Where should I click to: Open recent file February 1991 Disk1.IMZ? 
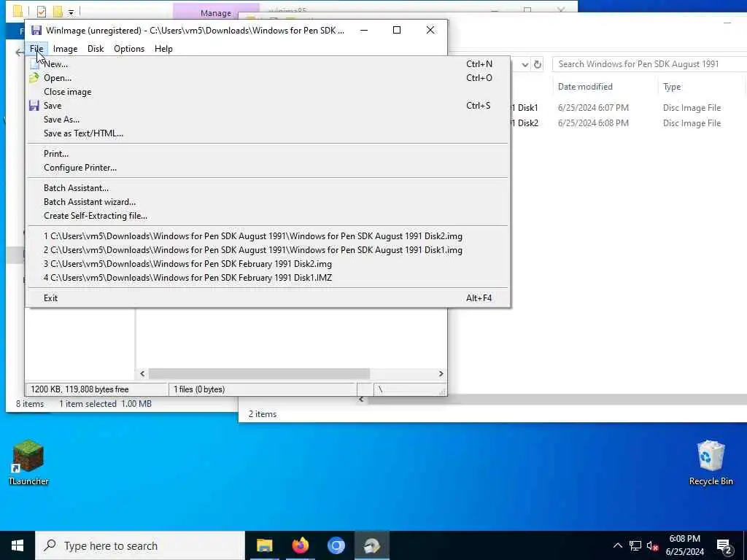(268, 277)
